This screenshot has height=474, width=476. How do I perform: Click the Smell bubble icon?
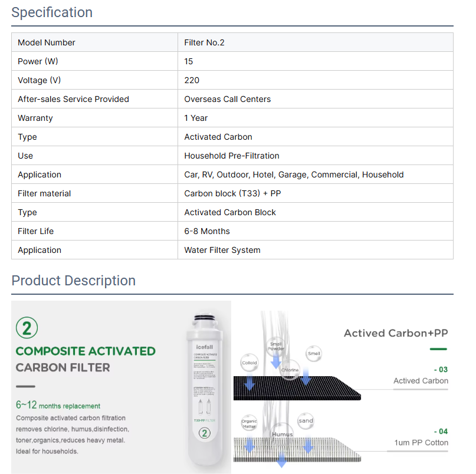coord(314,354)
